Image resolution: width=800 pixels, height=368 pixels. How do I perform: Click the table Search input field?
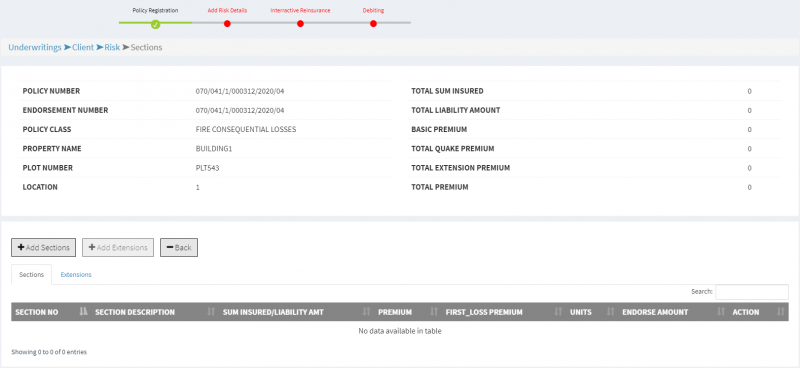pyautogui.click(x=752, y=292)
